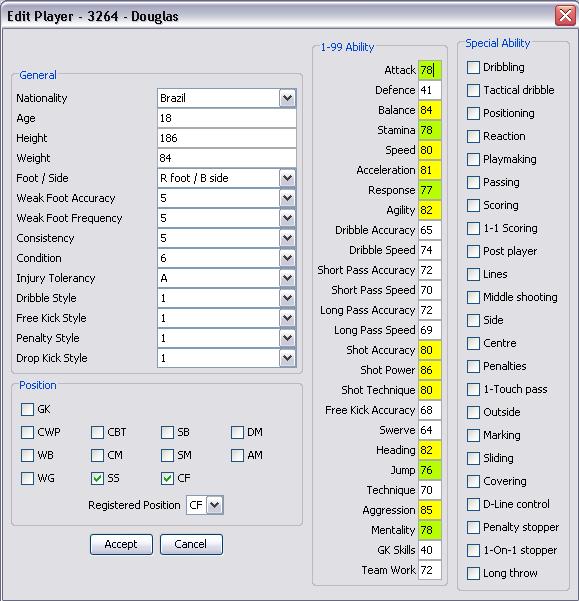Click the Accept button

click(x=121, y=544)
